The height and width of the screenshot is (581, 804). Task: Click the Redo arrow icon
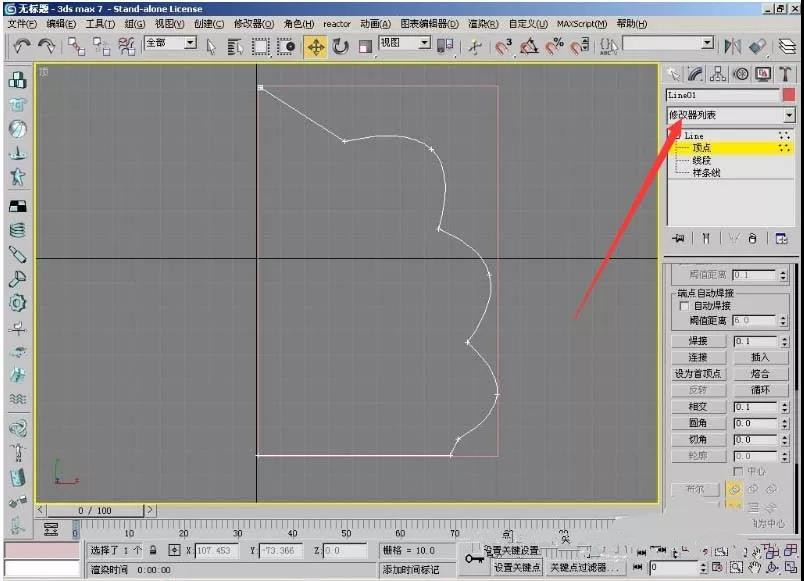[x=47, y=46]
